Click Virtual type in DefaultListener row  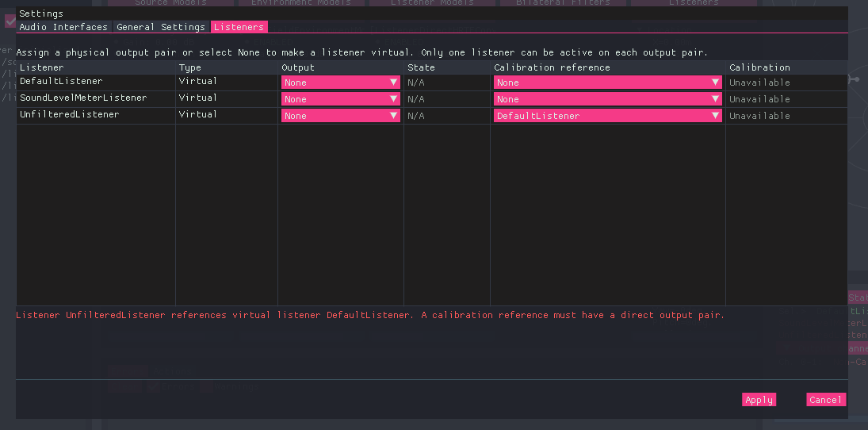(197, 82)
